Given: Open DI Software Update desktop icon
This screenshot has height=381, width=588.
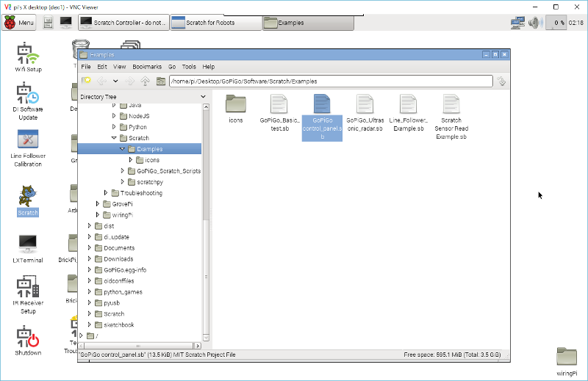Looking at the screenshot, I should click(28, 101).
